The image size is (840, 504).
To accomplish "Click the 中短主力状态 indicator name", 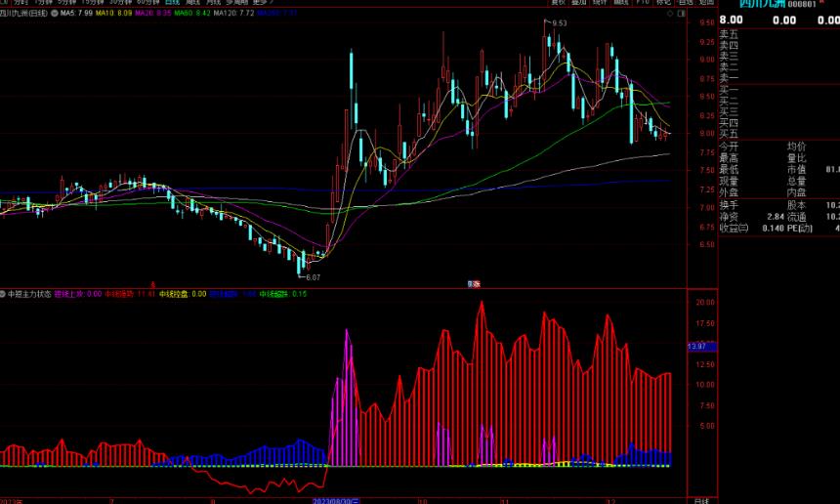I will (x=29, y=294).
